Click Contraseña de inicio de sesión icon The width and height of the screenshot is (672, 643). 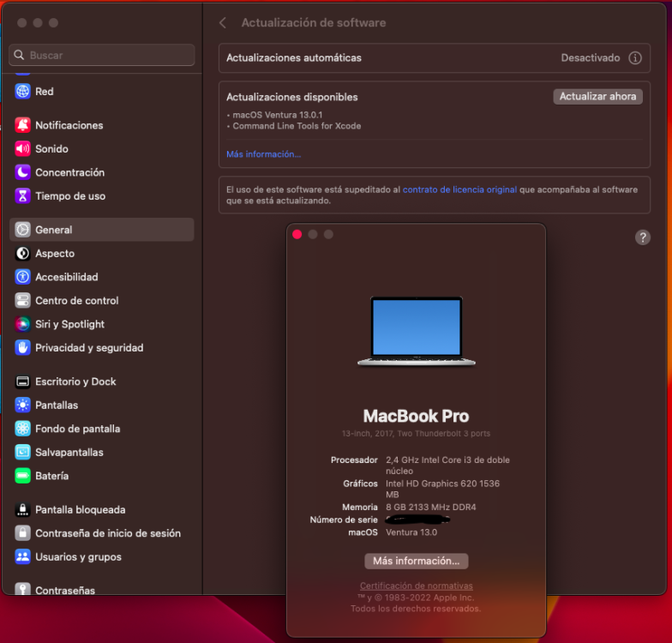(x=22, y=533)
